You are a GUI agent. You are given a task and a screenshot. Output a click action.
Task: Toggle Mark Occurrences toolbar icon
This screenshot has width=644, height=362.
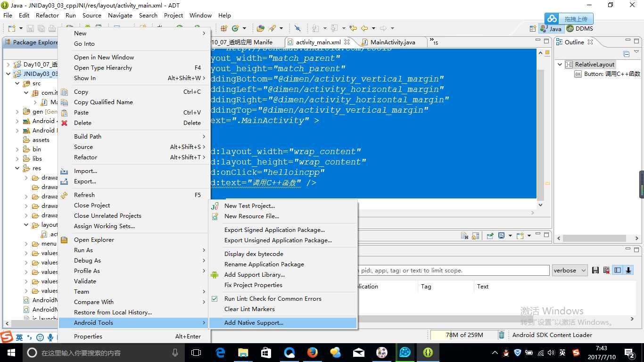(297, 28)
